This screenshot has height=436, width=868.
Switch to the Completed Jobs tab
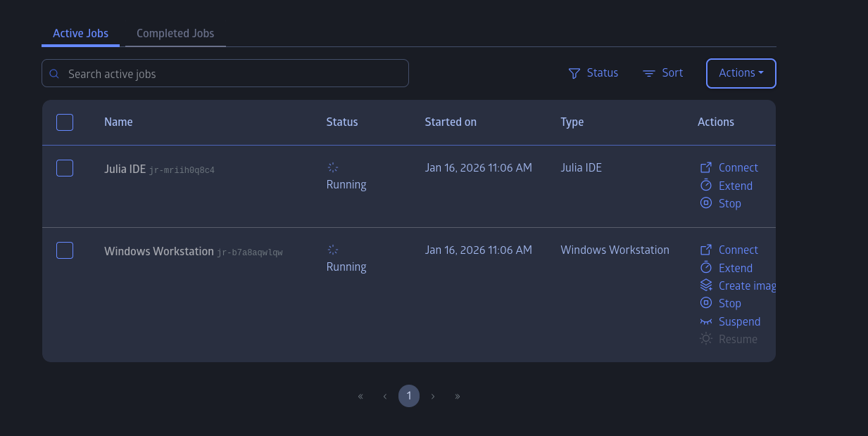pyautogui.click(x=175, y=33)
